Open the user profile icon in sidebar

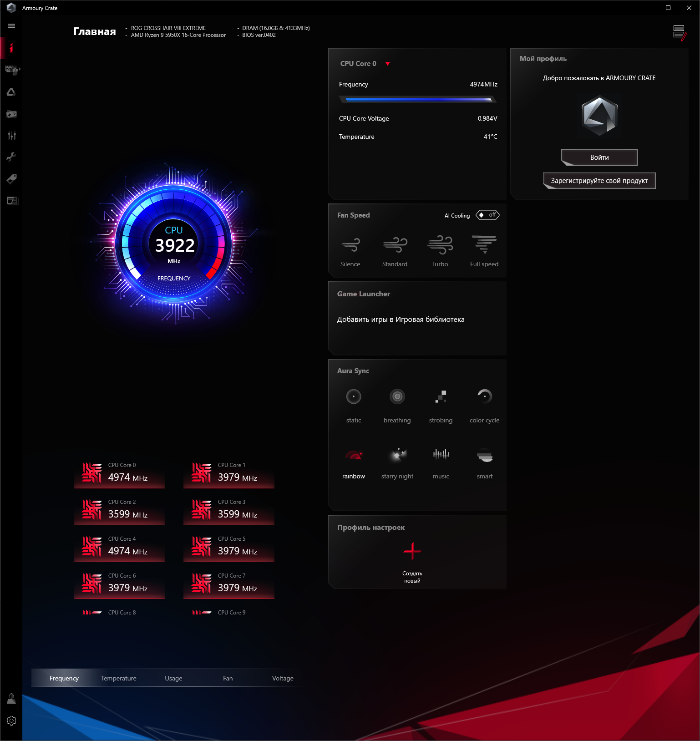pos(11,699)
